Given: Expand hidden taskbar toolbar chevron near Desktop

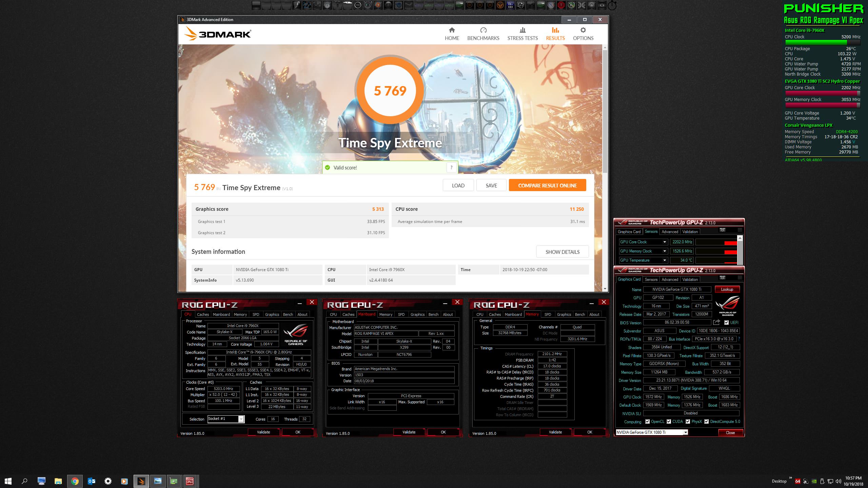Looking at the screenshot, I should tap(791, 479).
